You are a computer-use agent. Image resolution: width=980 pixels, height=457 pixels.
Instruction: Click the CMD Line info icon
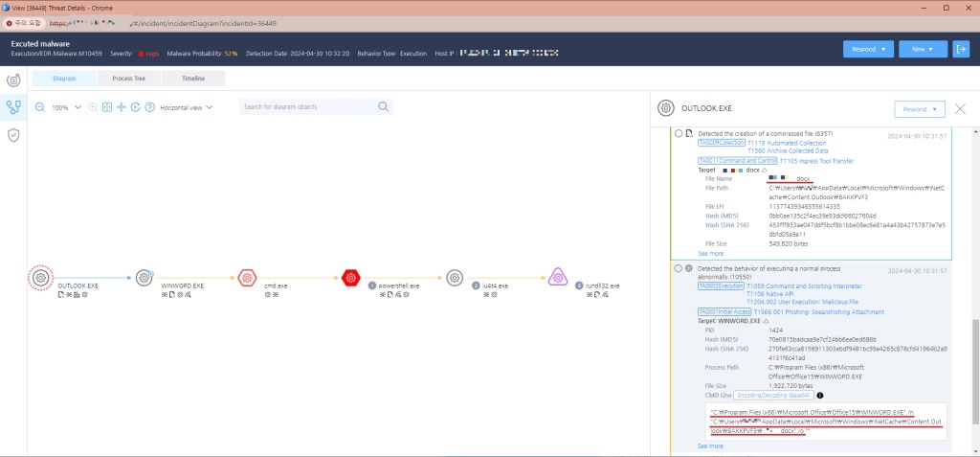coord(820,395)
